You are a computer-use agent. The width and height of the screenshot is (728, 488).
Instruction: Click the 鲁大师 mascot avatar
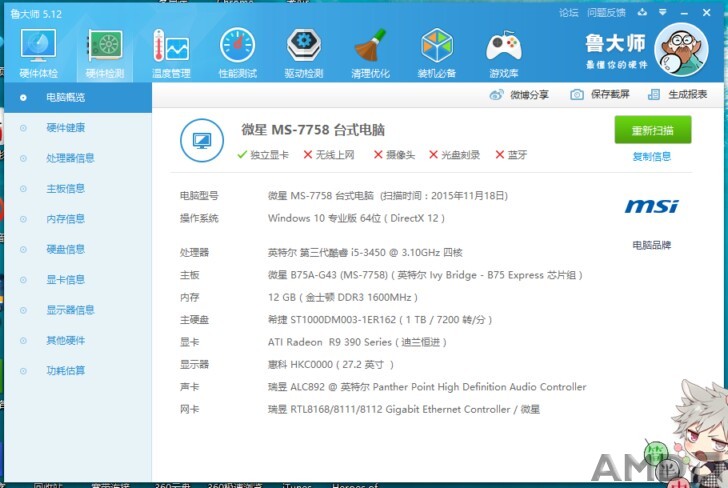tap(681, 50)
